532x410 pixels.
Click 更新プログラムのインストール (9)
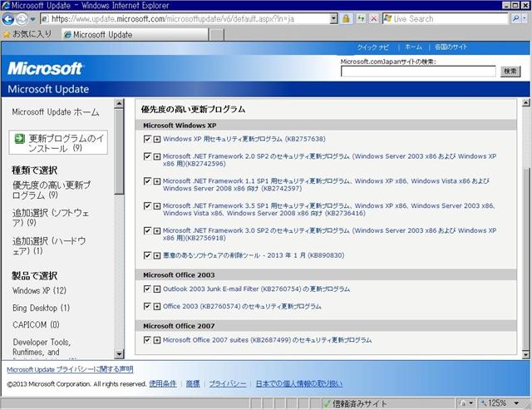pos(58,142)
